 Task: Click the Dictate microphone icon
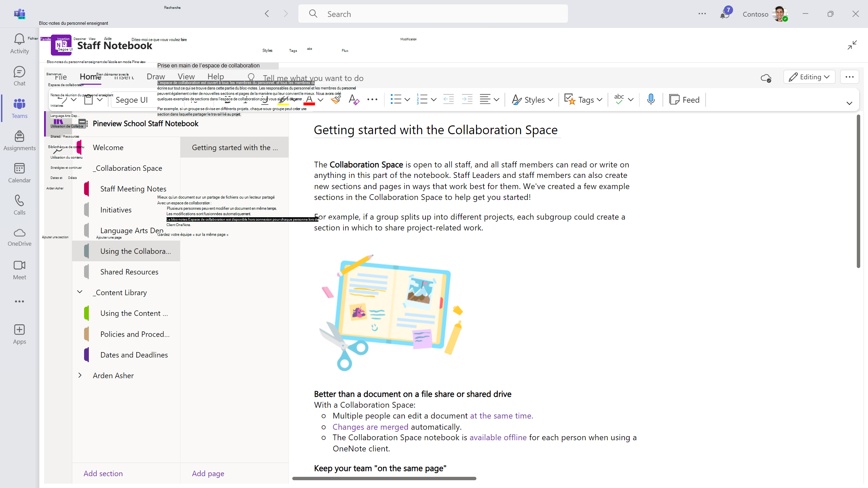coord(651,100)
